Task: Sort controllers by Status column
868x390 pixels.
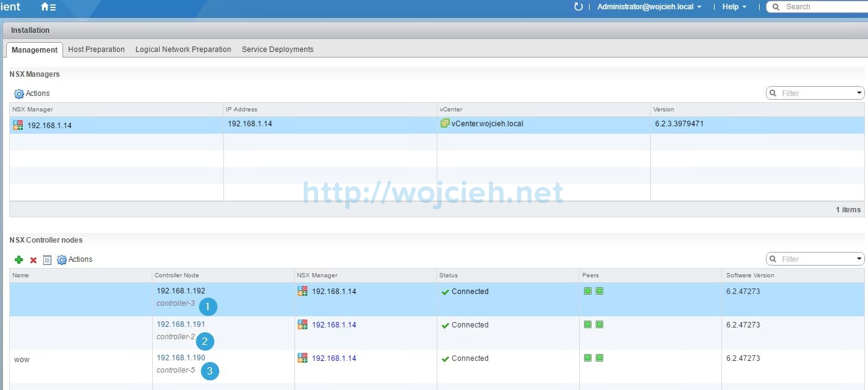Action: (508, 275)
